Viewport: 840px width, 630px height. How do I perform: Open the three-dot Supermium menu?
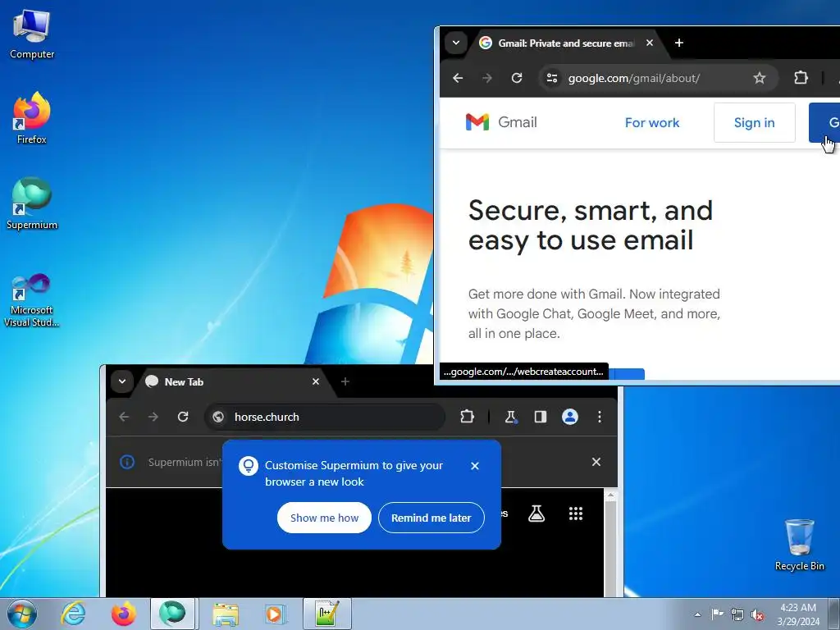[600, 417]
